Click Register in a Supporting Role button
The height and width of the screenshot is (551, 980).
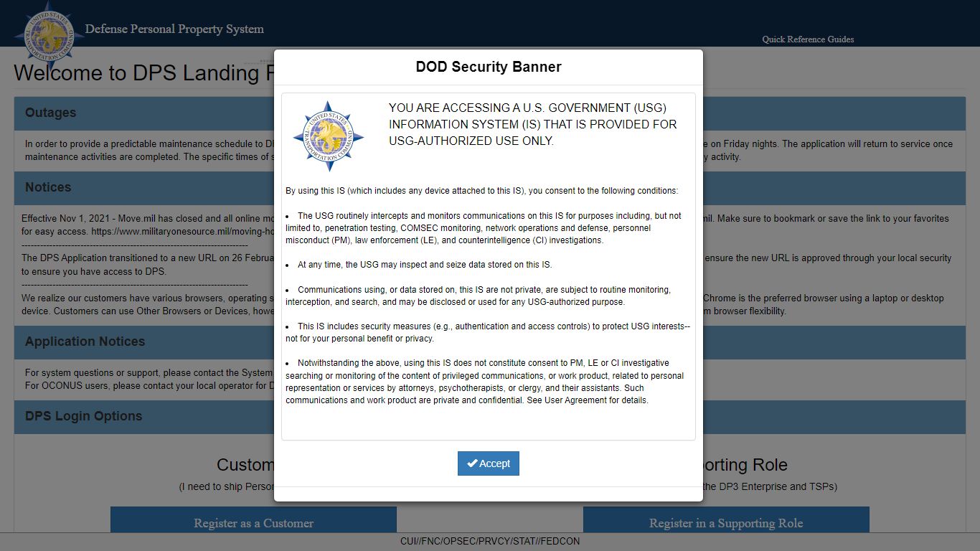pos(726,520)
